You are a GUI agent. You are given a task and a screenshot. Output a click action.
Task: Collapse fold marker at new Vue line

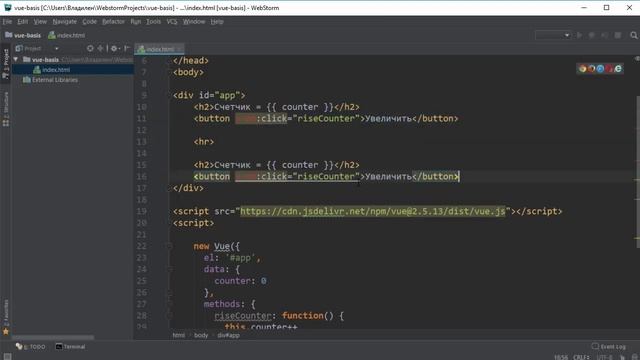[x=169, y=246]
